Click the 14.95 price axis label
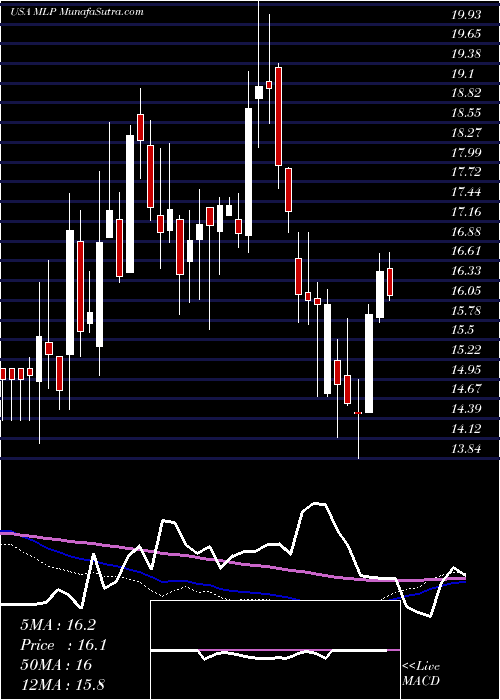The image size is (500, 700). click(x=466, y=370)
